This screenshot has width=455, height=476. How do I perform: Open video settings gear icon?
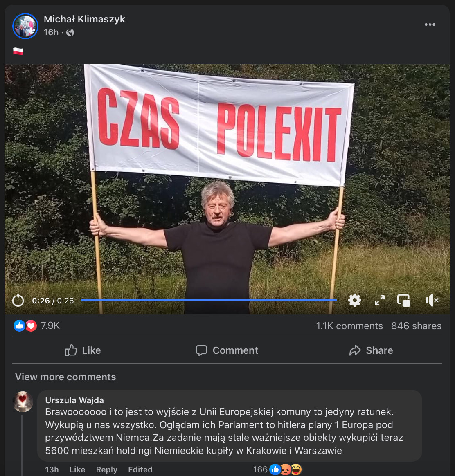[354, 300]
